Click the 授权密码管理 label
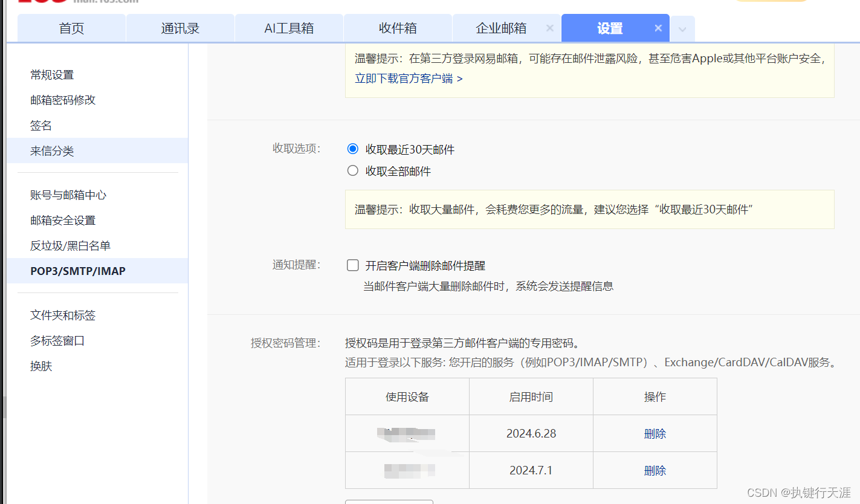 (285, 343)
